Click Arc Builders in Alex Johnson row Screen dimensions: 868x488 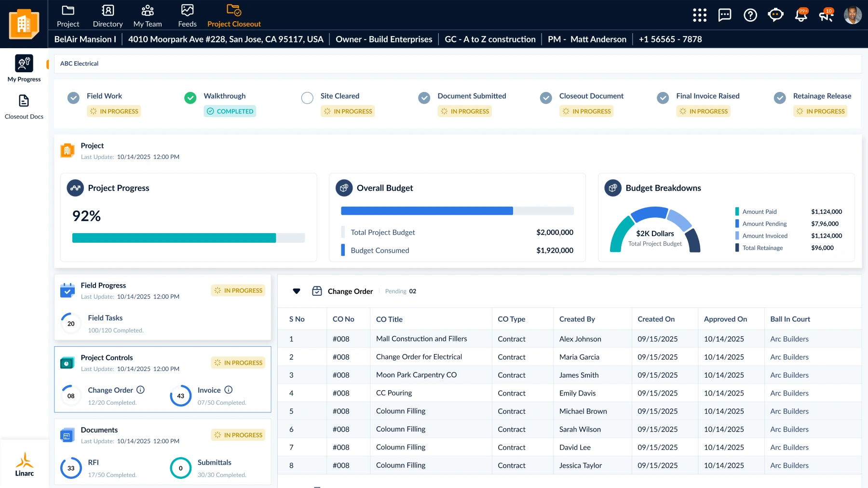789,339
